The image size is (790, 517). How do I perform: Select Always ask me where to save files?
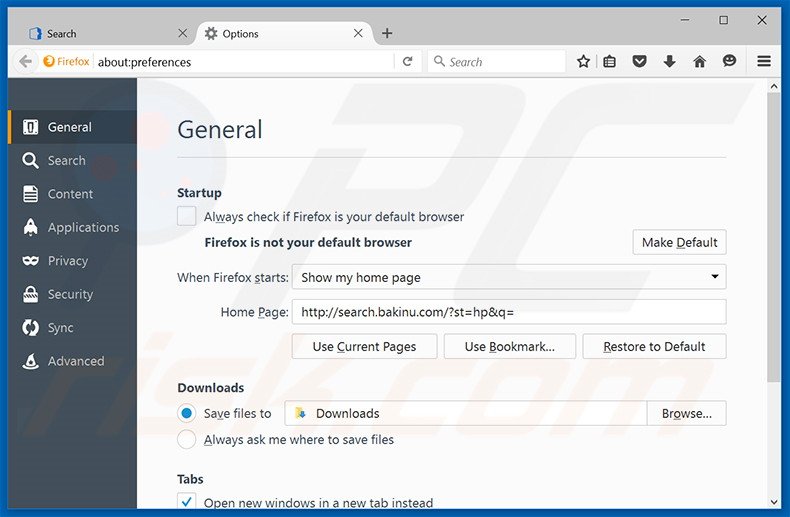coord(187,439)
